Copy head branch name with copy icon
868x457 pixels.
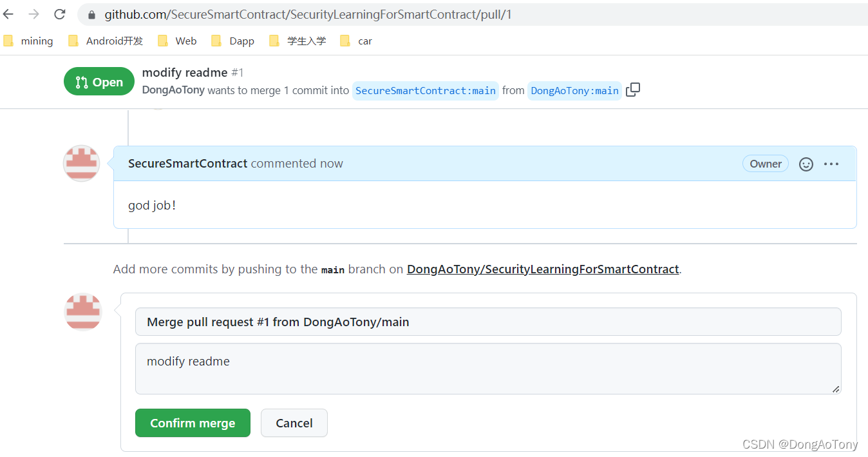click(633, 90)
